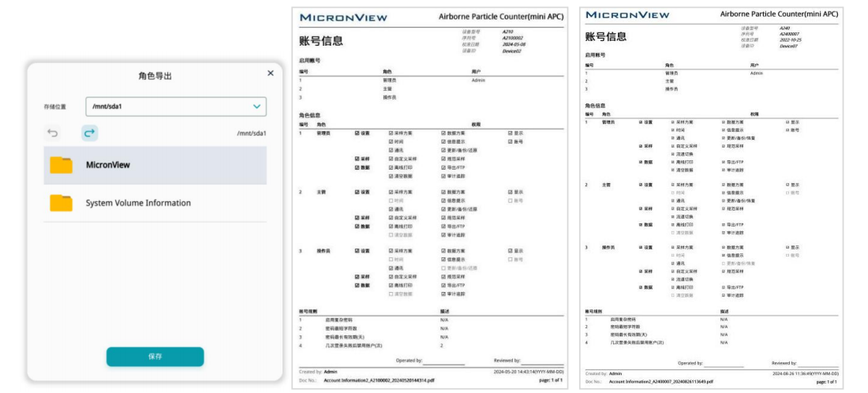Close the 角色导出 dialog with the X
This screenshot has width=868, height=393.
pyautogui.click(x=271, y=73)
